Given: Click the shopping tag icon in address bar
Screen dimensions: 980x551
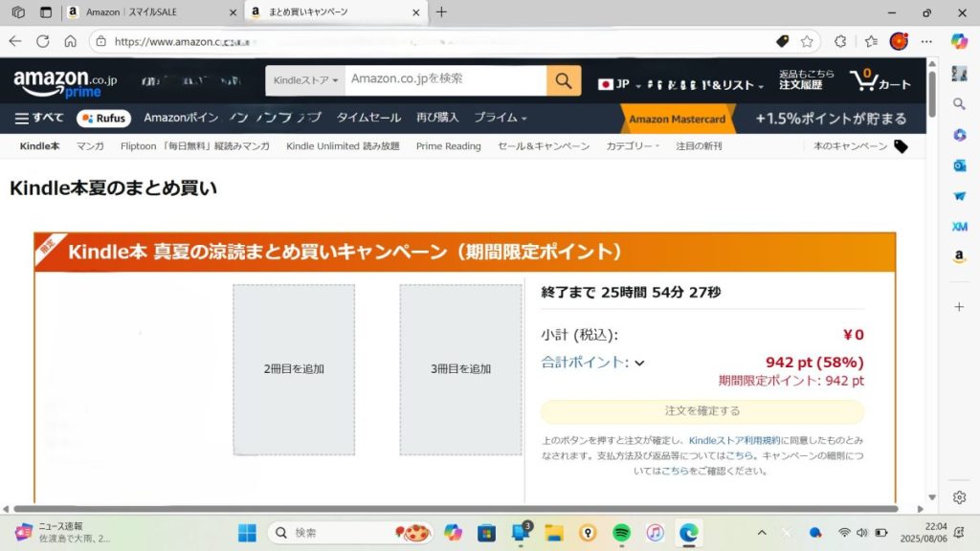Looking at the screenshot, I should click(782, 41).
